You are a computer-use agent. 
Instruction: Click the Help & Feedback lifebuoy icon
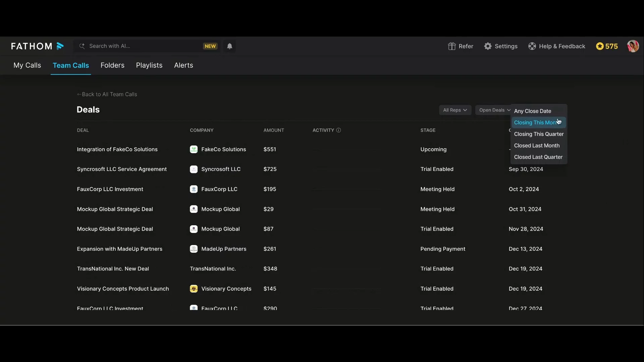click(532, 46)
